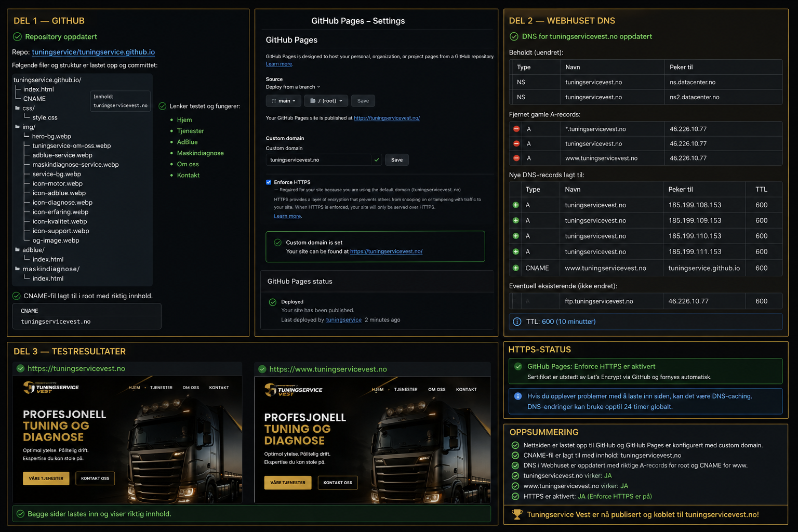Toggle the Enforce HTTPS checkbox
The width and height of the screenshot is (798, 532).
[269, 182]
